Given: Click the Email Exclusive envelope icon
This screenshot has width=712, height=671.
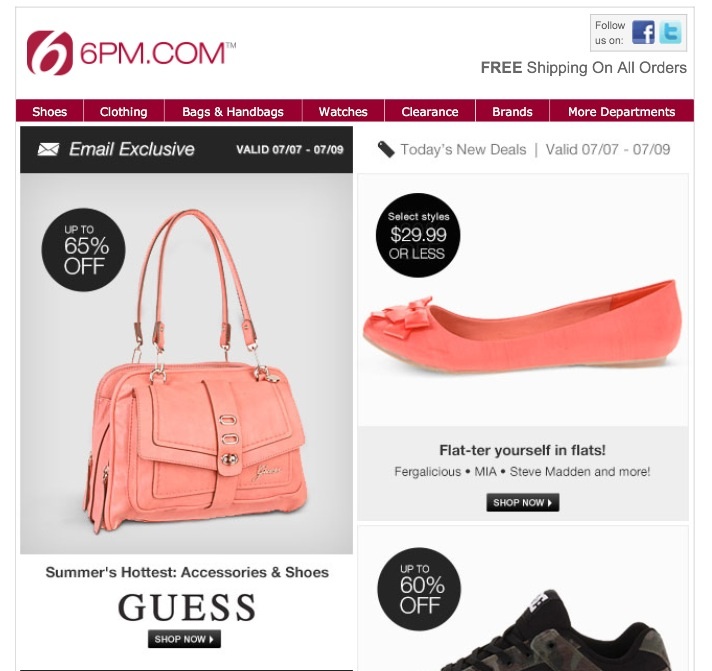Looking at the screenshot, I should click(x=48, y=149).
